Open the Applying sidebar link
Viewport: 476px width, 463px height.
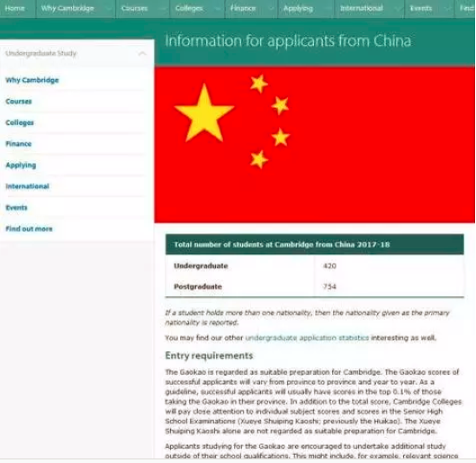21,165
